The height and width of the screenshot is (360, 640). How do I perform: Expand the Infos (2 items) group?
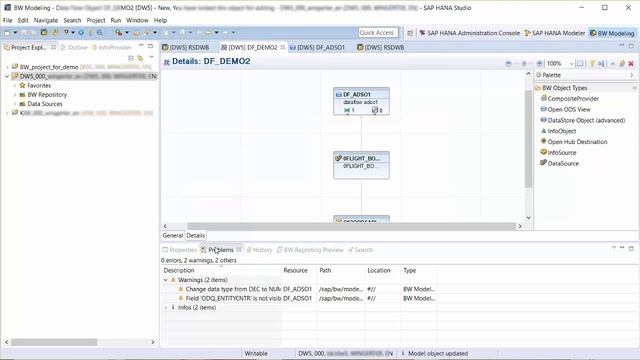coord(166,307)
